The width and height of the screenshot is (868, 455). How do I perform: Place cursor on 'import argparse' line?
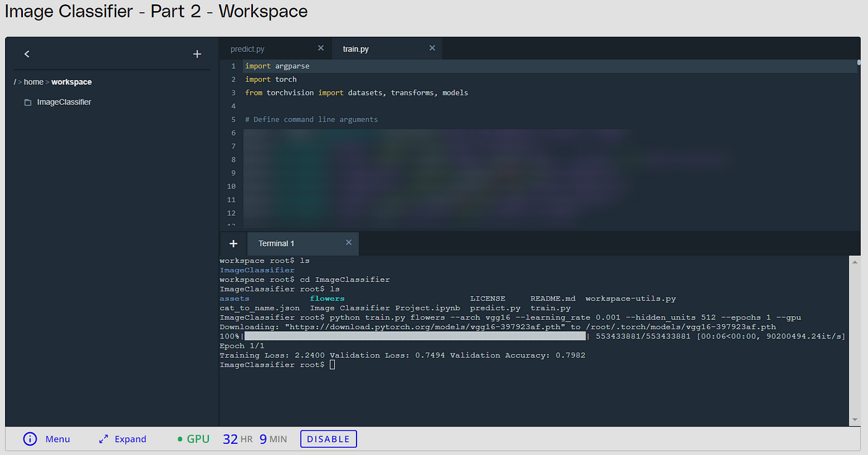click(x=277, y=66)
